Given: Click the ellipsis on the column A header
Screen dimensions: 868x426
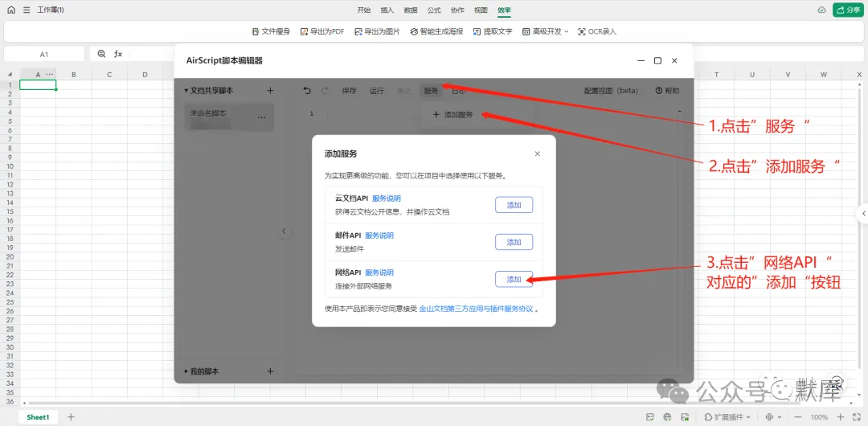Looking at the screenshot, I should click(50, 74).
